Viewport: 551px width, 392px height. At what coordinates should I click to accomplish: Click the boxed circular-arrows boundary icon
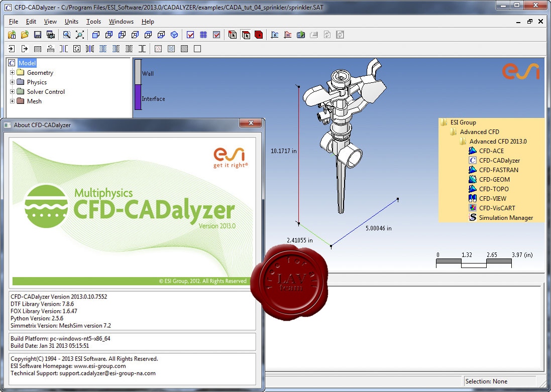coord(77,49)
